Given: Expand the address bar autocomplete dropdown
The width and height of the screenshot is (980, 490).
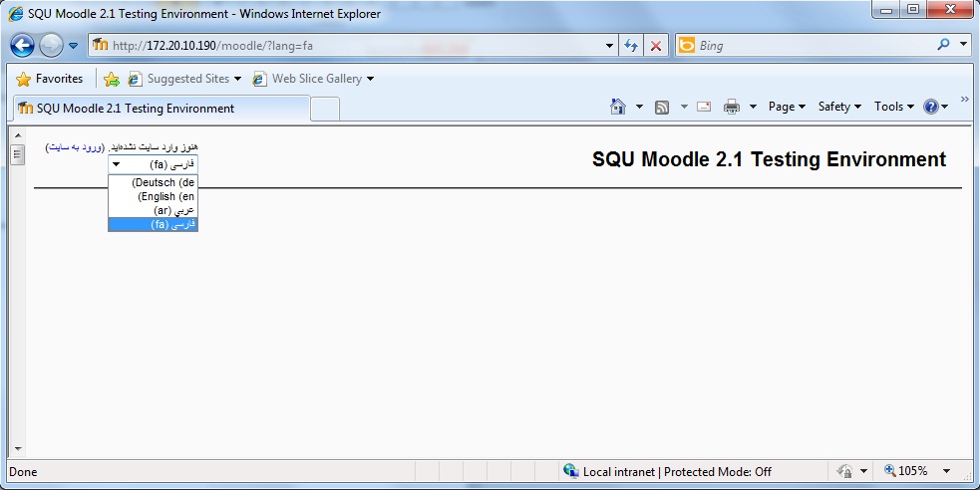Looking at the screenshot, I should click(x=610, y=46).
